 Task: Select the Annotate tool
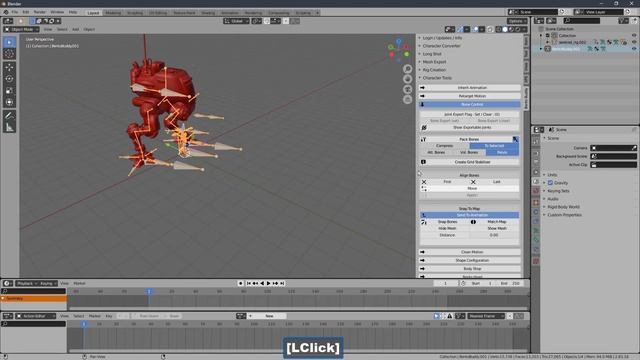point(9,116)
